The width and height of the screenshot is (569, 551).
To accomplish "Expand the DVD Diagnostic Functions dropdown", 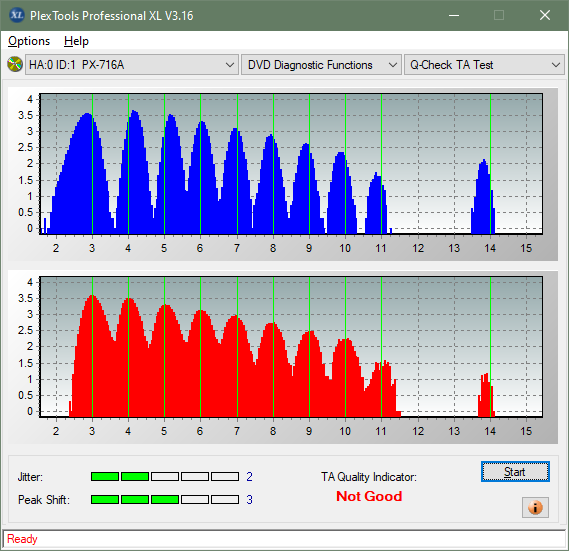I will pyautogui.click(x=321, y=65).
